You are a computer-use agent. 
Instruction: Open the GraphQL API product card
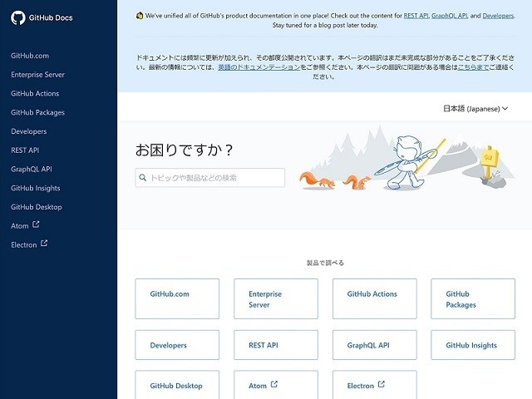(x=375, y=345)
